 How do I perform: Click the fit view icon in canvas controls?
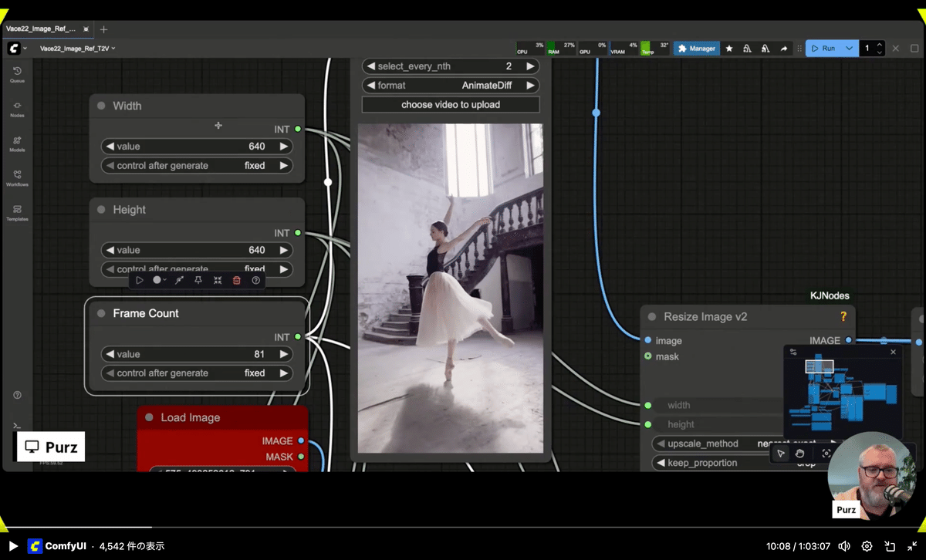click(826, 454)
